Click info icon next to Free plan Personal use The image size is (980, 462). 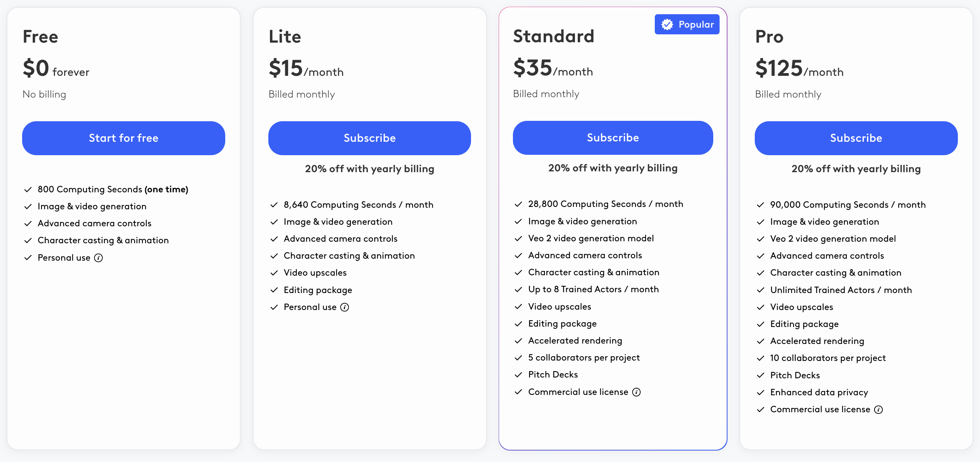[98, 258]
